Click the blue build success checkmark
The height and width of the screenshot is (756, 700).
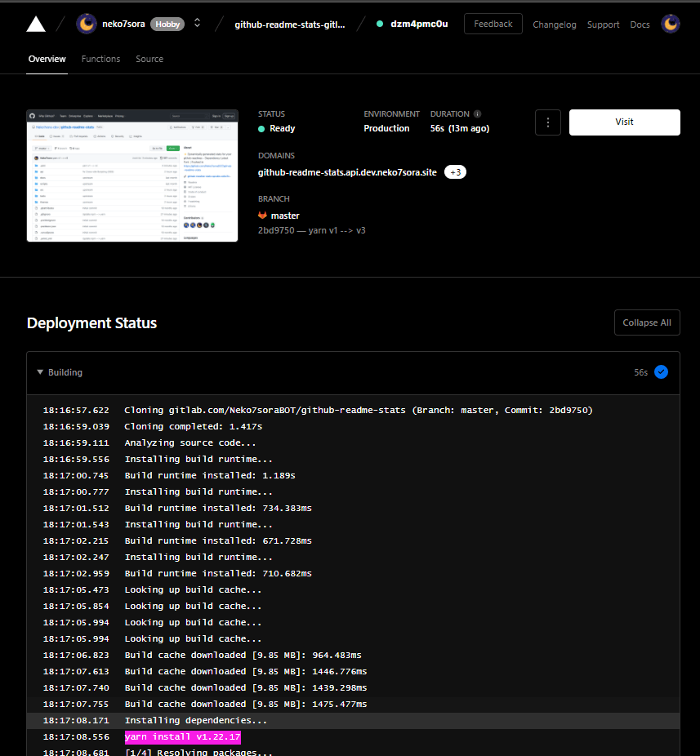tap(661, 372)
